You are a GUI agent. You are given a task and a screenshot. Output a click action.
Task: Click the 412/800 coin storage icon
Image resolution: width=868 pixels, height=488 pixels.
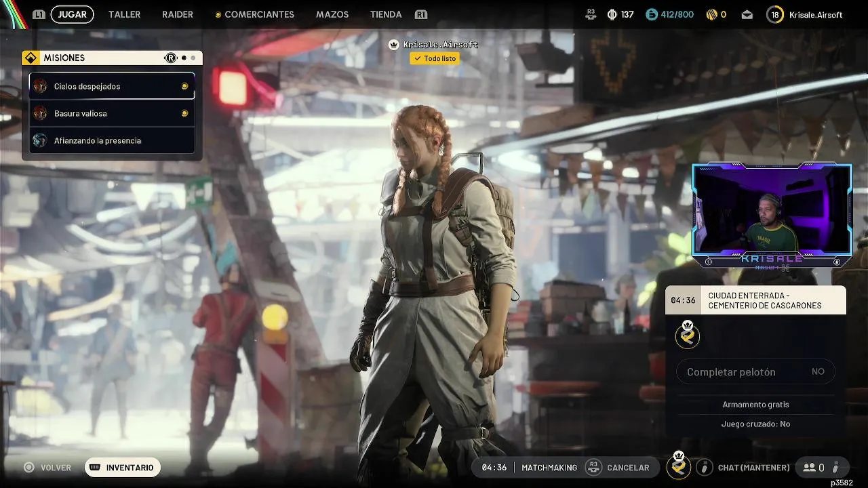pyautogui.click(x=652, y=14)
